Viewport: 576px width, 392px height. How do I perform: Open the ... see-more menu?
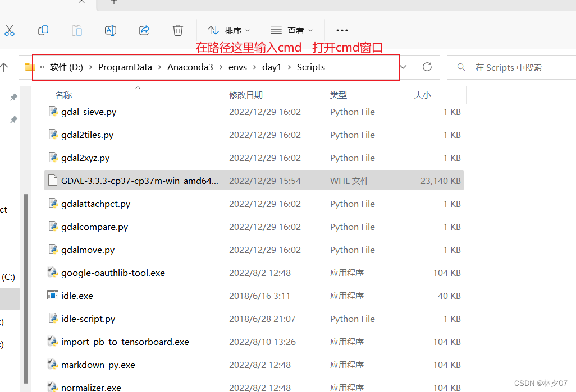click(x=342, y=30)
